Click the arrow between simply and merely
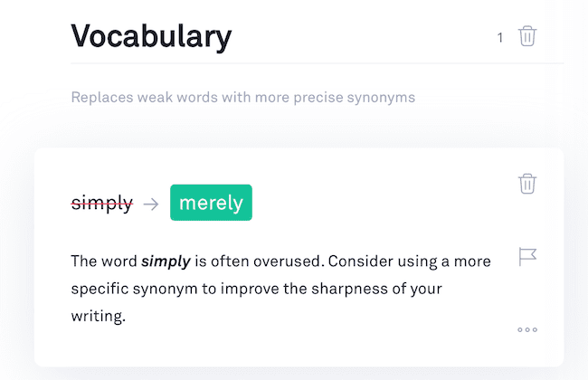 pyautogui.click(x=151, y=204)
